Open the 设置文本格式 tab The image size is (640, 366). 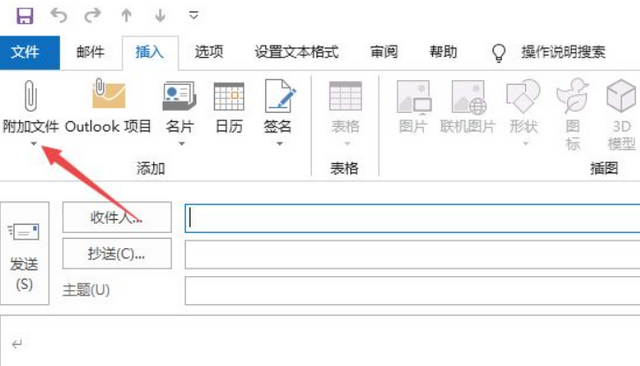(297, 52)
